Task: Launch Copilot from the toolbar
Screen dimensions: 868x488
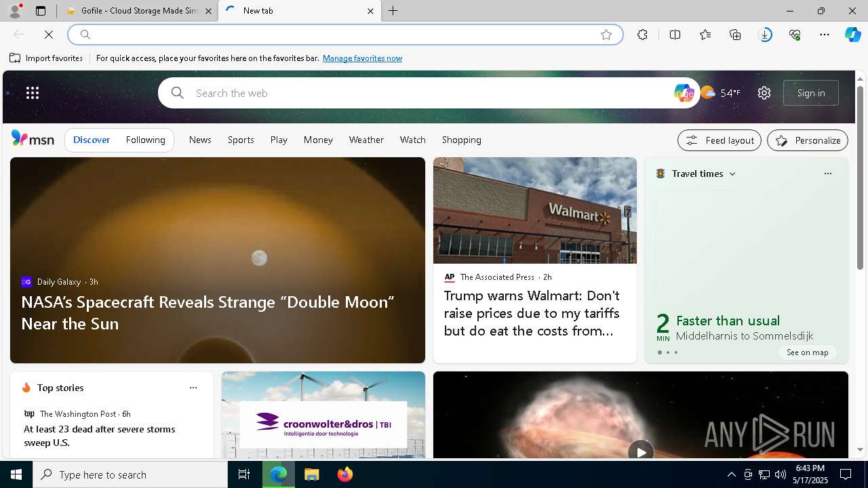Action: pyautogui.click(x=852, y=35)
